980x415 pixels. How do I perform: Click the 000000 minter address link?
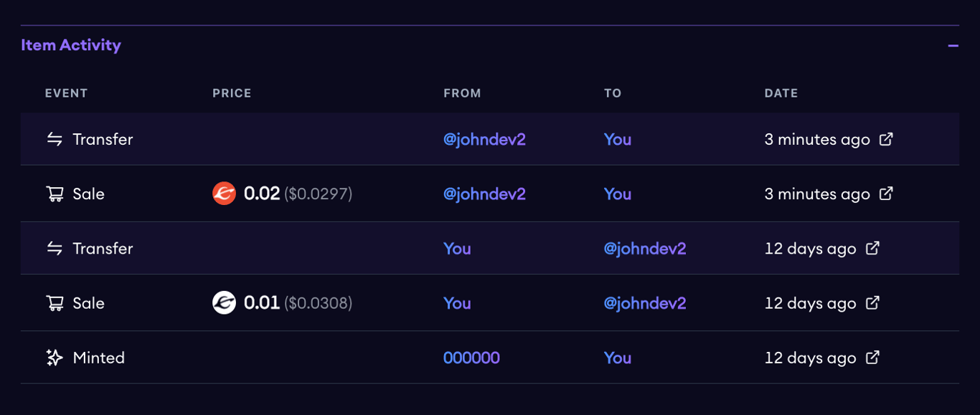pos(471,358)
